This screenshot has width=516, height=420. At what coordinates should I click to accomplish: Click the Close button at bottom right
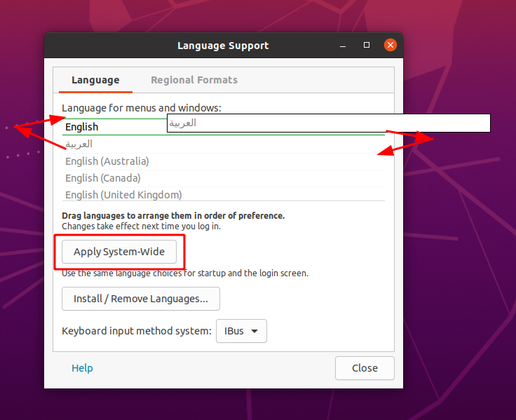coord(365,368)
